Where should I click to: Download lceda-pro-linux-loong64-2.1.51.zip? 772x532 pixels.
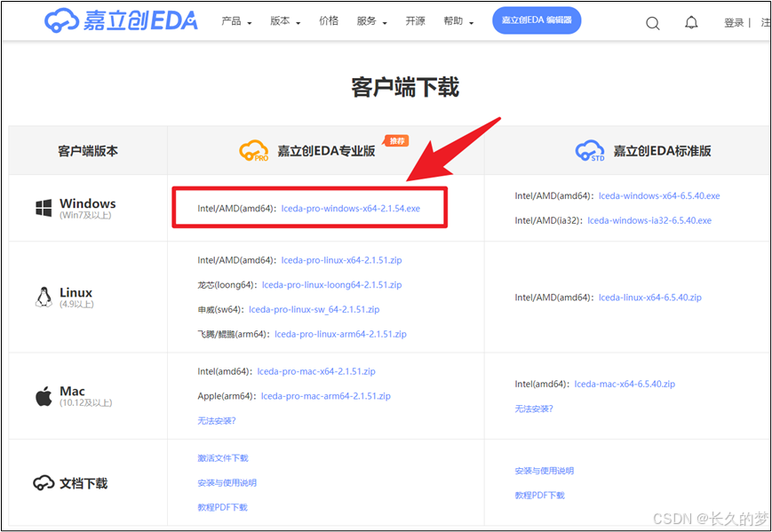332,284
